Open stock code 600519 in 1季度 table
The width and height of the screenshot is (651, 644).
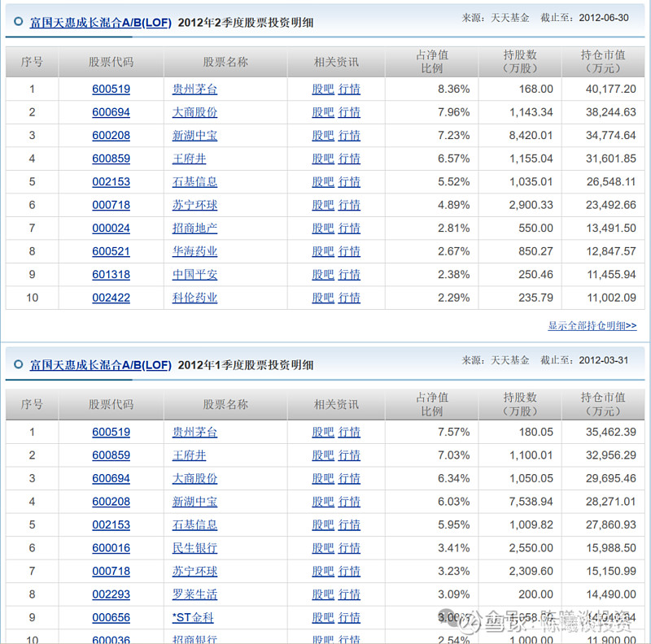click(111, 433)
